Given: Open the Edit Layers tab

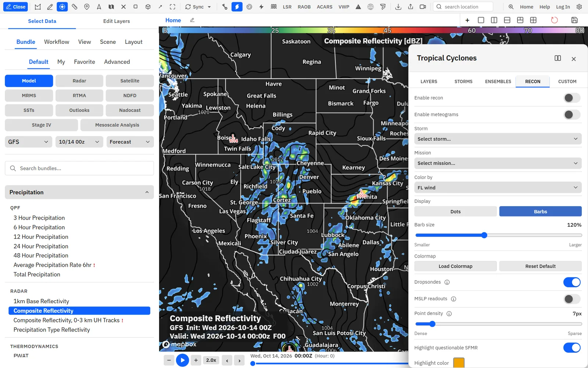Looking at the screenshot, I should pos(116,21).
